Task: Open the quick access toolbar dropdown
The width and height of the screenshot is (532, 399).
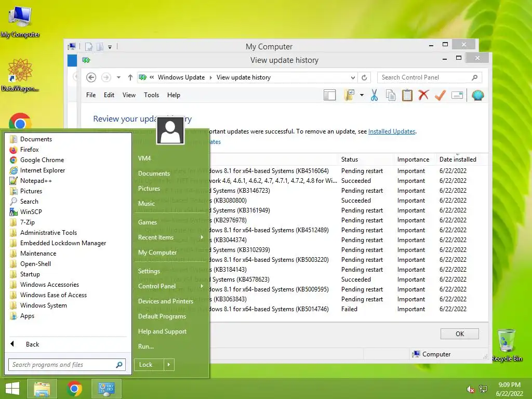Action: (x=110, y=47)
